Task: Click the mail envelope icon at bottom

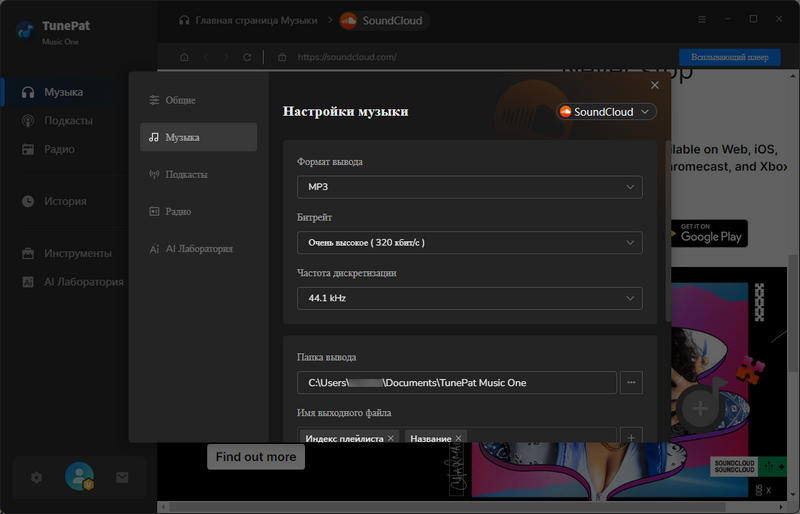Action: [122, 478]
